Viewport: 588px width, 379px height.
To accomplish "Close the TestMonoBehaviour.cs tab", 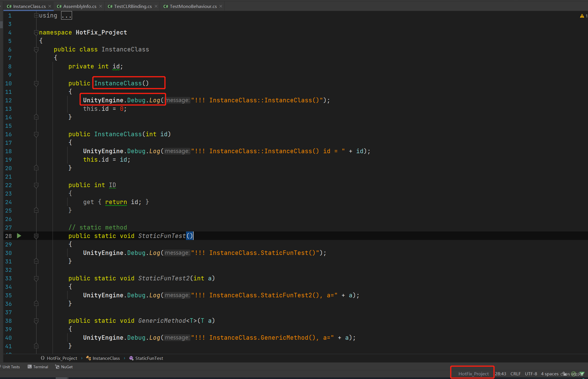I will click(x=221, y=6).
